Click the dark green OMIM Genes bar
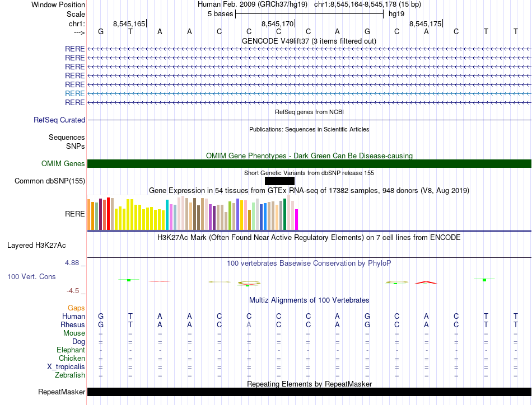 point(309,163)
